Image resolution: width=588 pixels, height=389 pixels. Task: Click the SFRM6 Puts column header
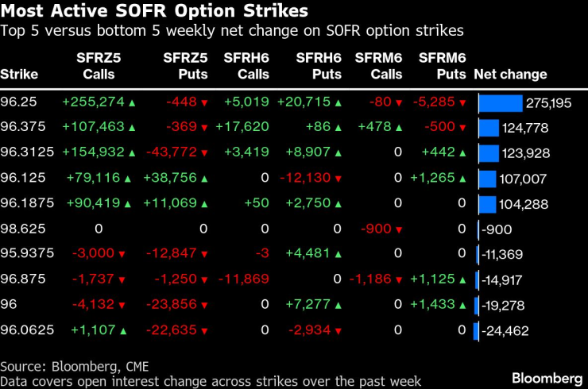tap(443, 66)
